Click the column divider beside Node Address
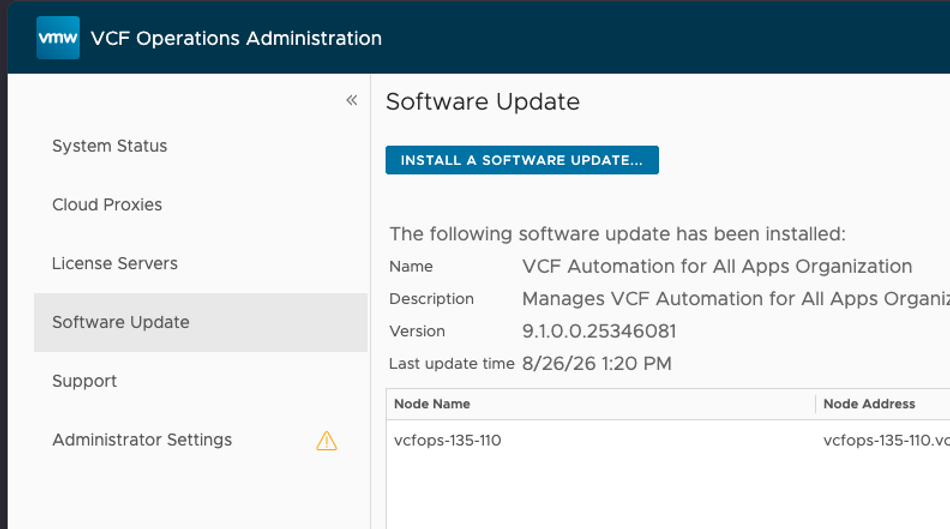 (x=815, y=404)
